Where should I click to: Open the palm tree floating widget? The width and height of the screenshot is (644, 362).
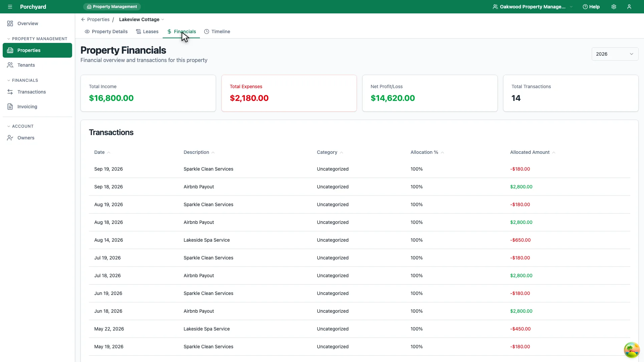click(632, 350)
